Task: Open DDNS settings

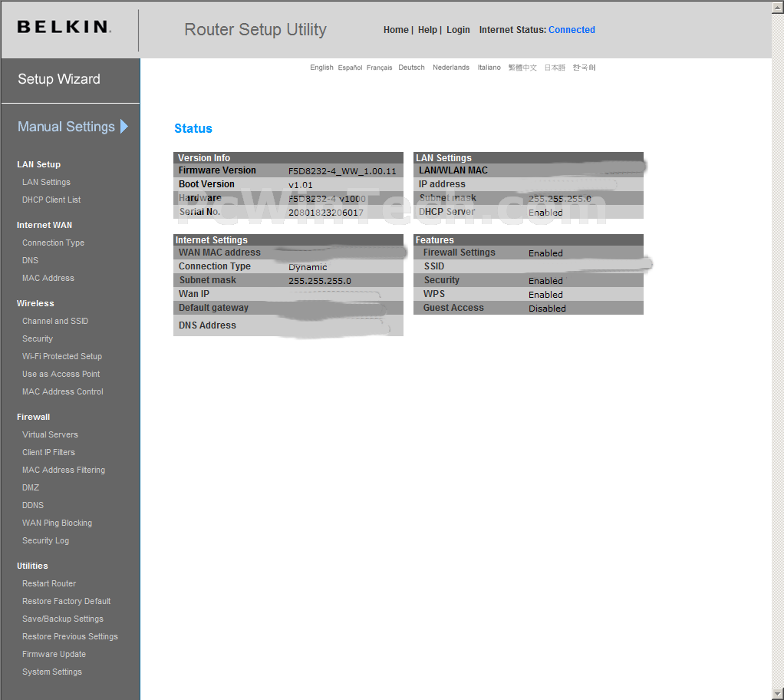Action: 33,505
